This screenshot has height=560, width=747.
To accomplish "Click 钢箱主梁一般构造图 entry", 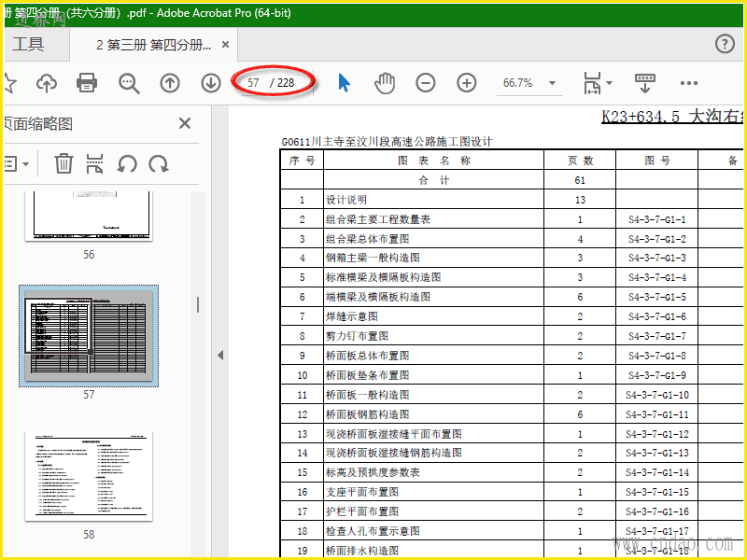I will tap(373, 259).
